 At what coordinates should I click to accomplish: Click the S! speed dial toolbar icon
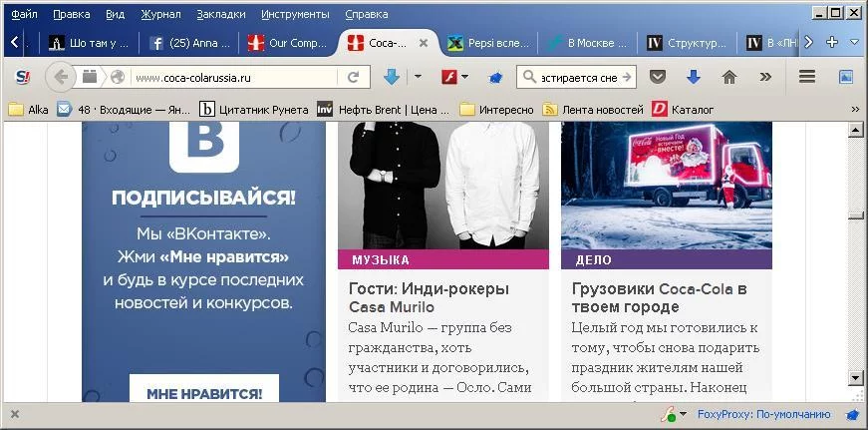(x=23, y=77)
